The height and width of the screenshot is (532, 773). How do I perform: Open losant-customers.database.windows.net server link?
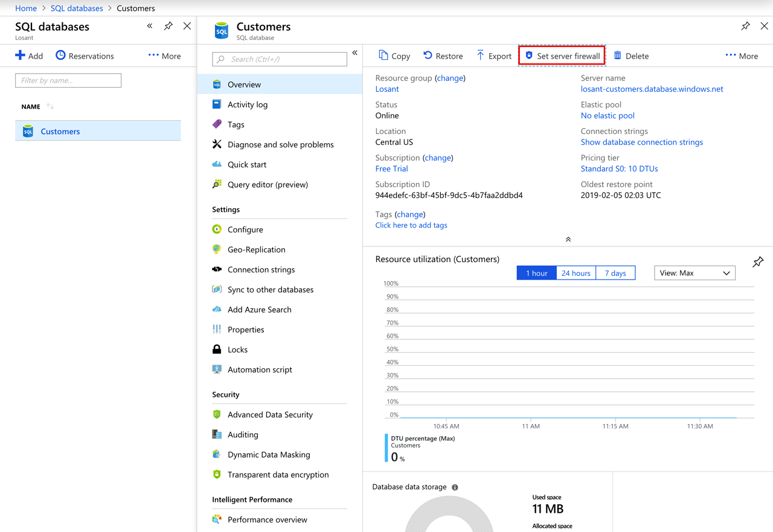(x=652, y=89)
